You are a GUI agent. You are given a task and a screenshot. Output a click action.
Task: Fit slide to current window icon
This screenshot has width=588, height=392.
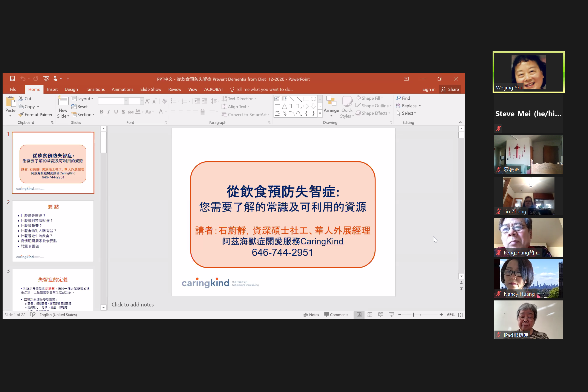461,315
